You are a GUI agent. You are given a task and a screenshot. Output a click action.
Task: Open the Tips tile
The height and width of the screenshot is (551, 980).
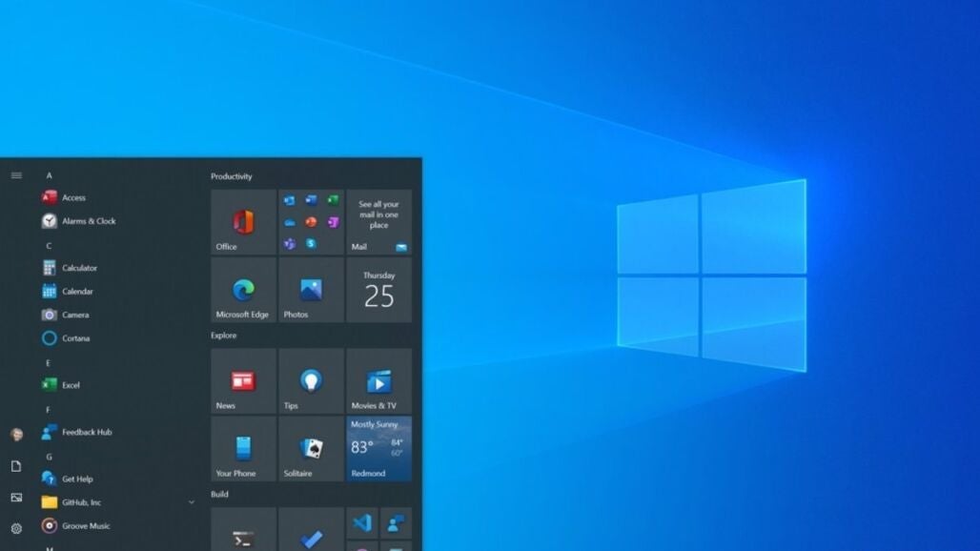click(311, 381)
